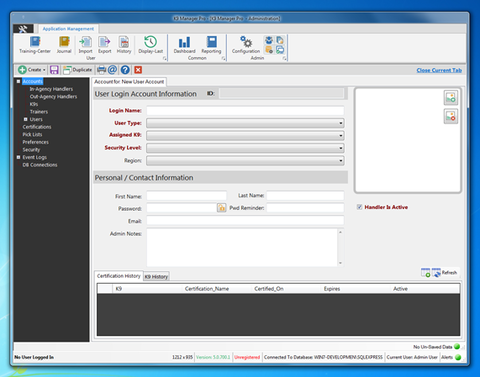Open the Dashboard chart icon

pos(184,42)
